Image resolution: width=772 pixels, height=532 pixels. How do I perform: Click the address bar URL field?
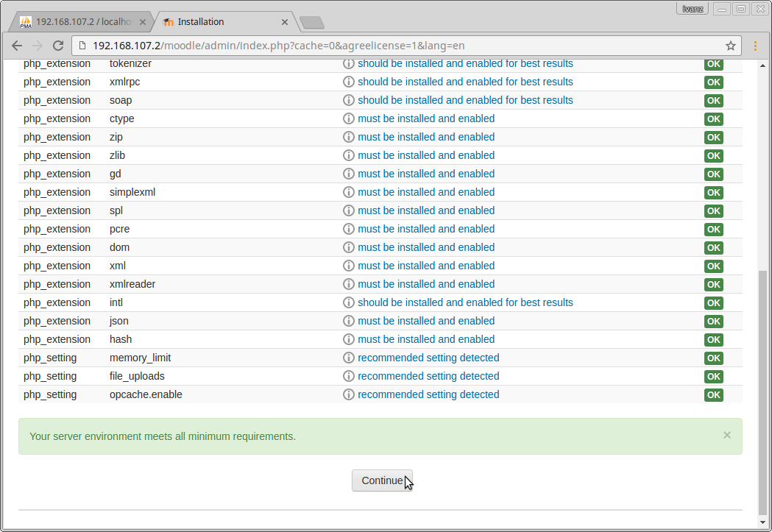397,46
